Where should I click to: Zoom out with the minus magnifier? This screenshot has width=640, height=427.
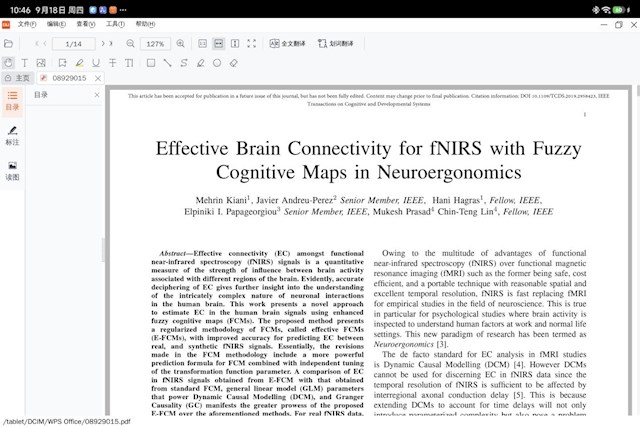point(128,44)
